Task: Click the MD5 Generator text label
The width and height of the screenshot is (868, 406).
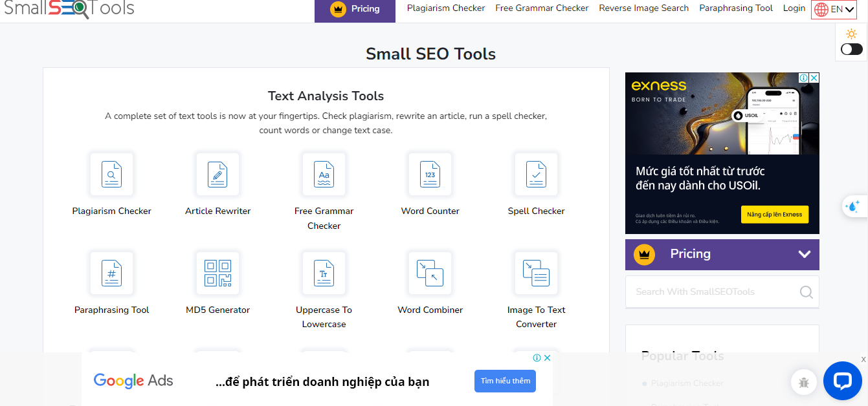Action: point(217,310)
